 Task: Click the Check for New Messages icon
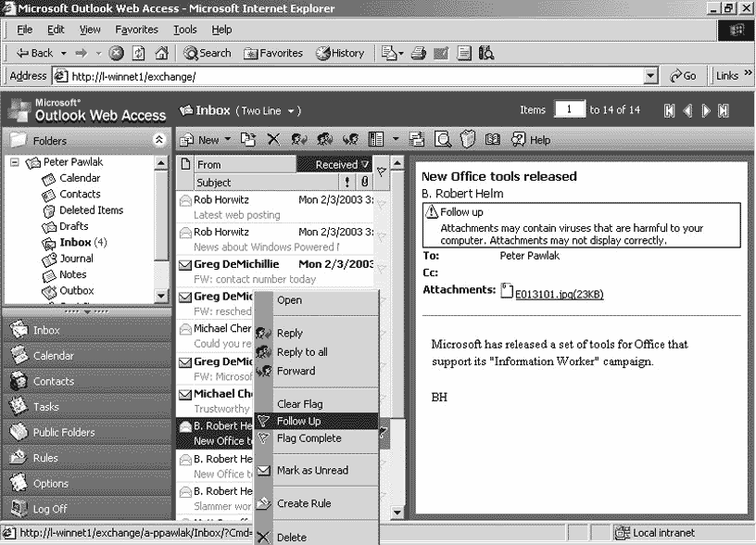[x=417, y=139]
